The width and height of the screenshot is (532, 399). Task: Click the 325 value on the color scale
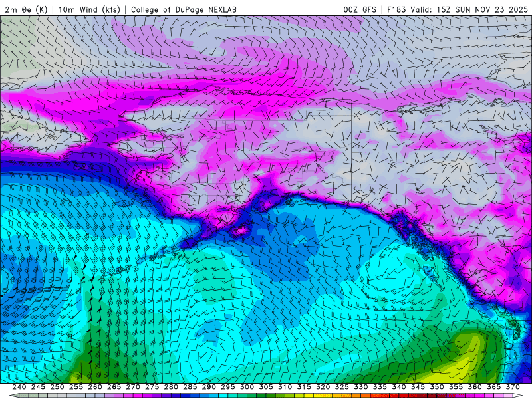(x=342, y=387)
